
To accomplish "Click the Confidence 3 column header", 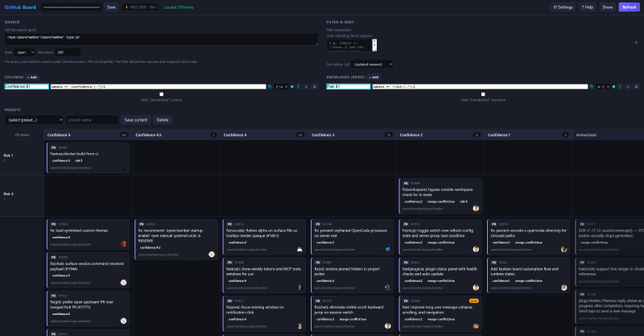I will pyautogui.click(x=352, y=135).
